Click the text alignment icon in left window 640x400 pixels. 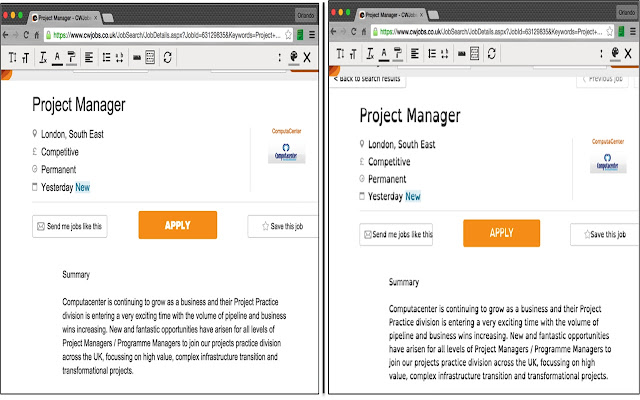[x=89, y=57]
